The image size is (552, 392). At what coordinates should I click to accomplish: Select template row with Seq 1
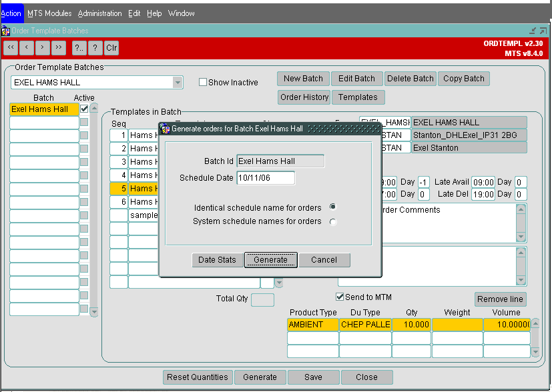[133, 135]
